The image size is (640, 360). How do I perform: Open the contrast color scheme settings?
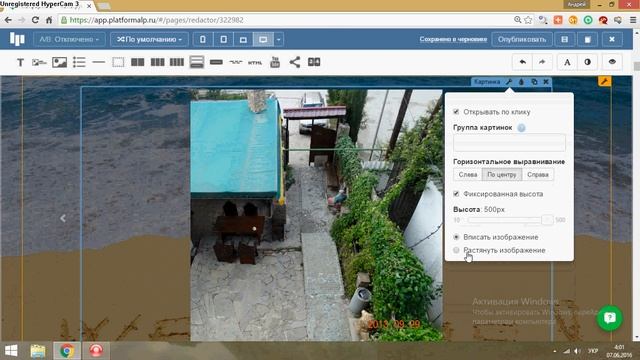point(587,62)
